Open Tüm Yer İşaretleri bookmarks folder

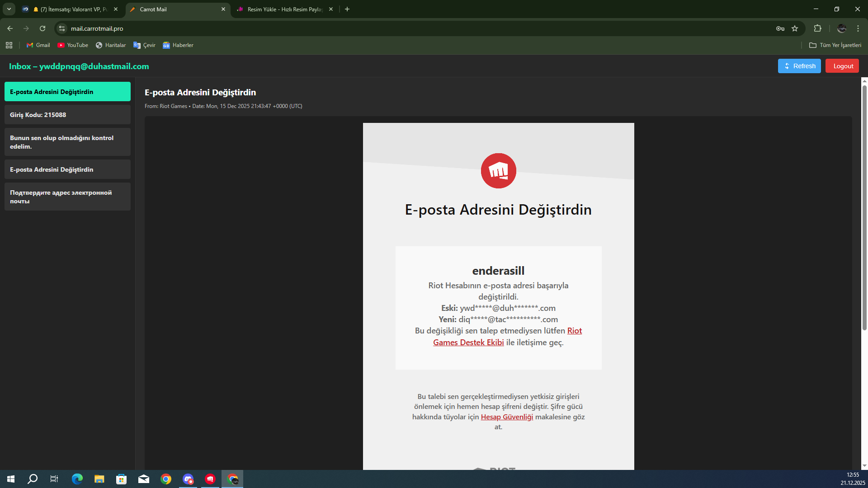(835, 45)
